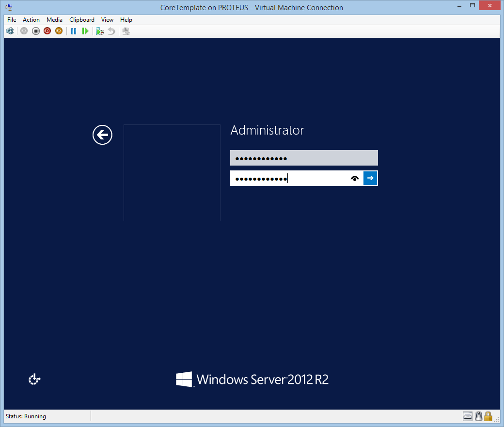
Task: Click the Revert undo-arrow toolbar icon
Action: [x=111, y=31]
